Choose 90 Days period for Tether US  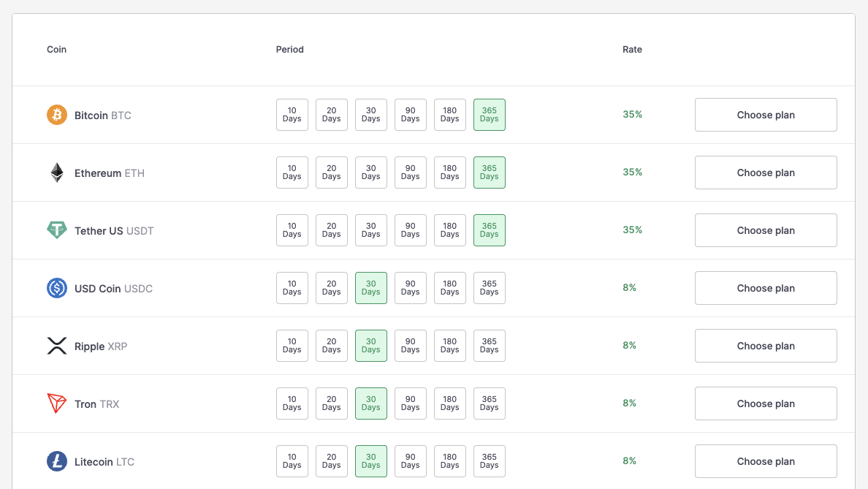(411, 230)
